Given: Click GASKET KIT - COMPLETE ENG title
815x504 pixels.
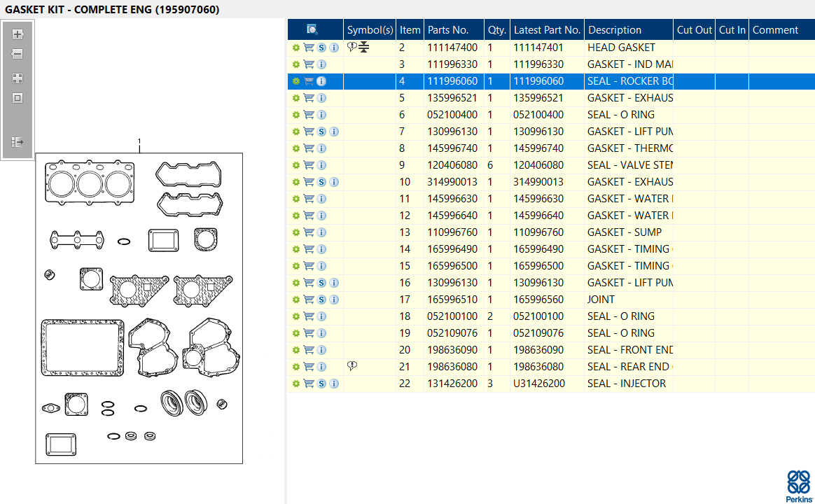Looking at the screenshot, I should point(112,9).
